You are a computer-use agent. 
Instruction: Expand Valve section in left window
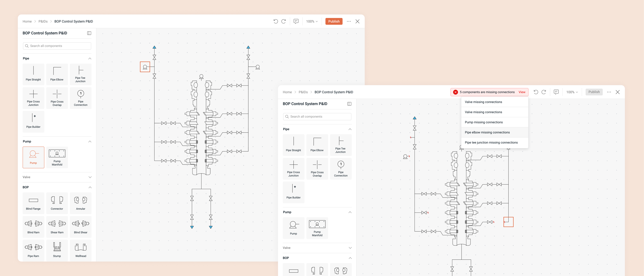pos(90,177)
